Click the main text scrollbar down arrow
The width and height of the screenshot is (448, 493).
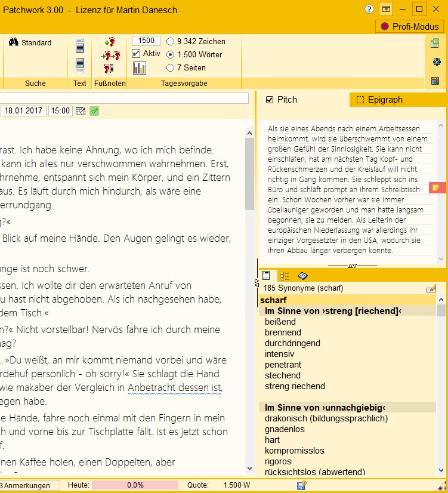pyautogui.click(x=250, y=468)
